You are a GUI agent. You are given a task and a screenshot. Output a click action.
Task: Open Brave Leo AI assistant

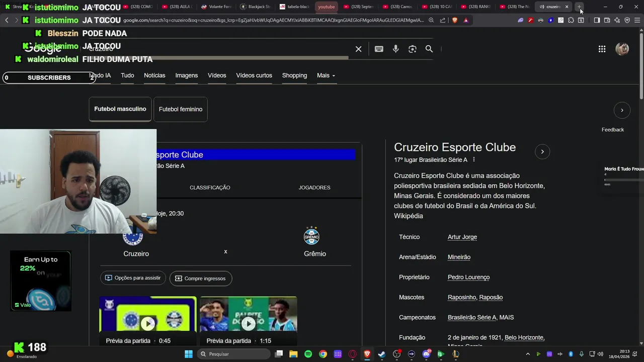[617, 20]
